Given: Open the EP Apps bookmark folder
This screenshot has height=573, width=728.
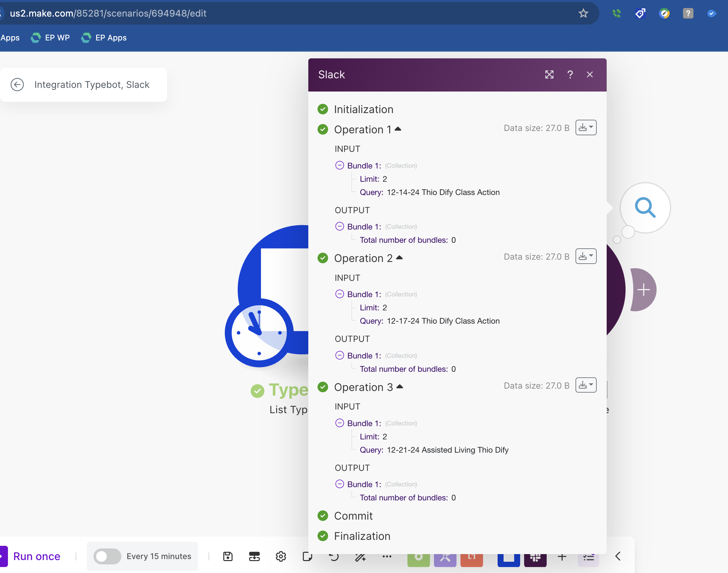Looking at the screenshot, I should [104, 37].
